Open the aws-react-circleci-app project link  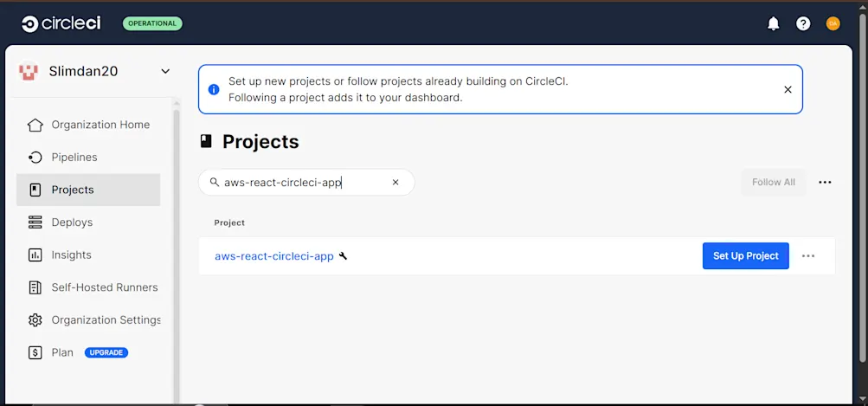[274, 256]
